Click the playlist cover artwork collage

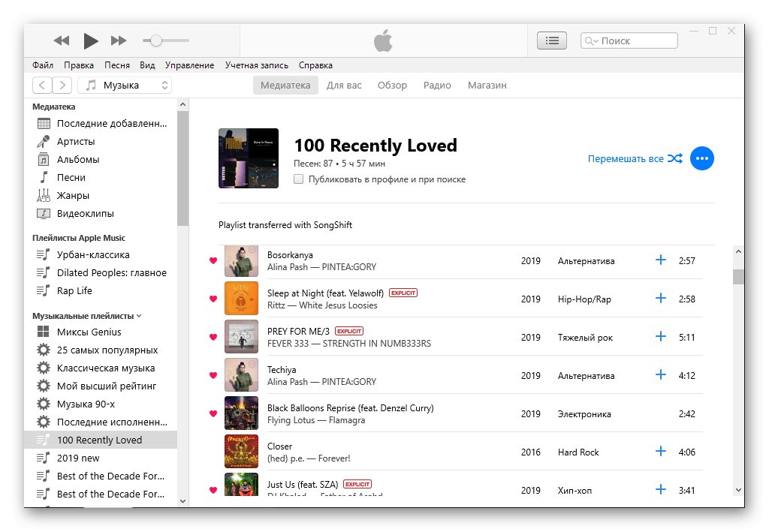[249, 158]
